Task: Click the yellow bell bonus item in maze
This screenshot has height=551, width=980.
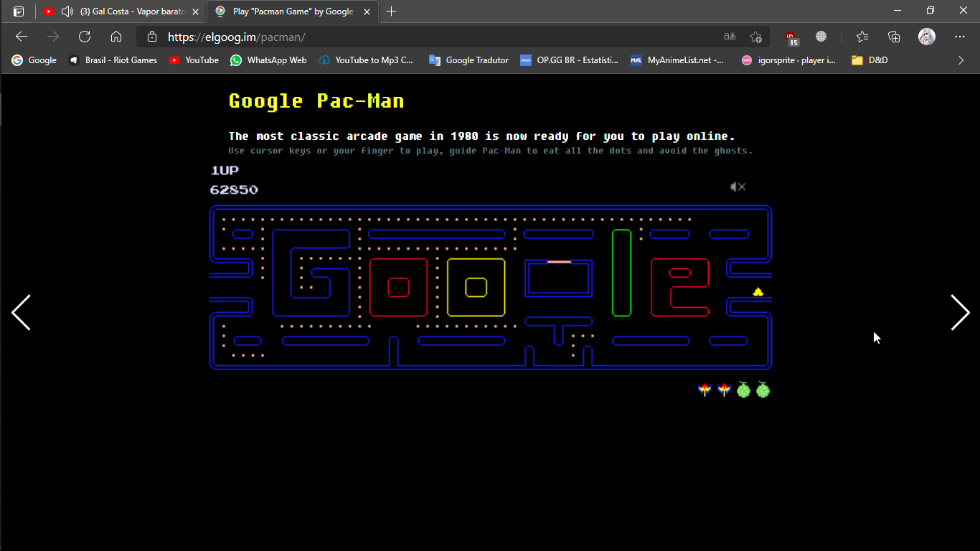Action: 758,291
